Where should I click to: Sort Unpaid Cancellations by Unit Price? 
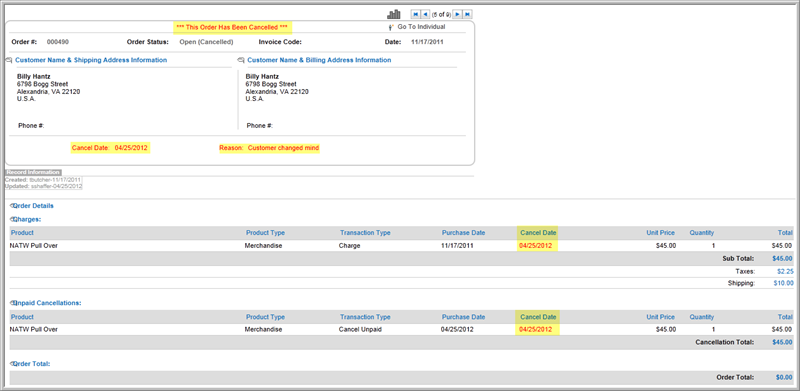coord(660,317)
